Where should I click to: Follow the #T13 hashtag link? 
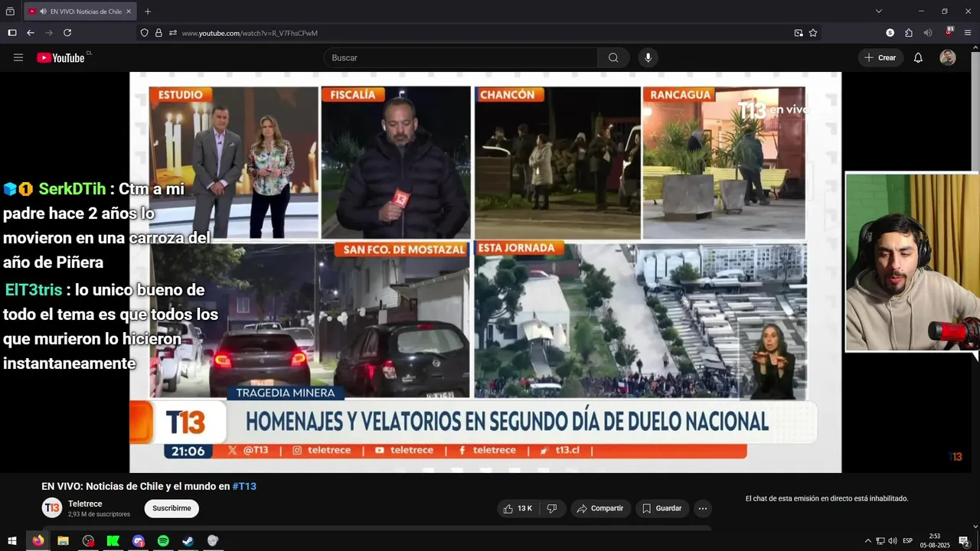[244, 486]
